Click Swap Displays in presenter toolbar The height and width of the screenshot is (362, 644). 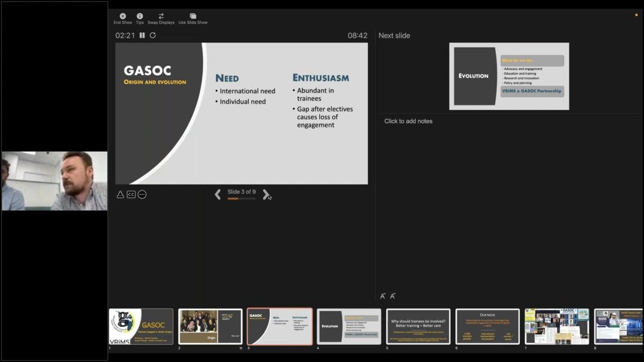point(161,19)
